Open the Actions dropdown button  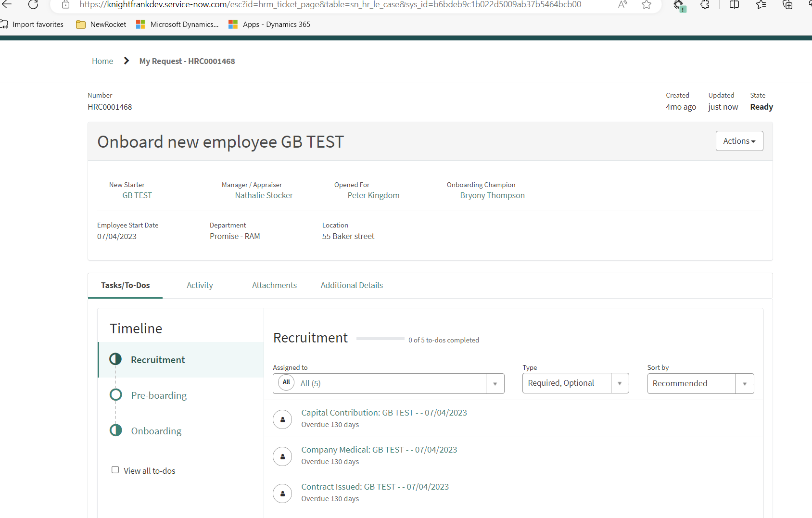point(739,141)
